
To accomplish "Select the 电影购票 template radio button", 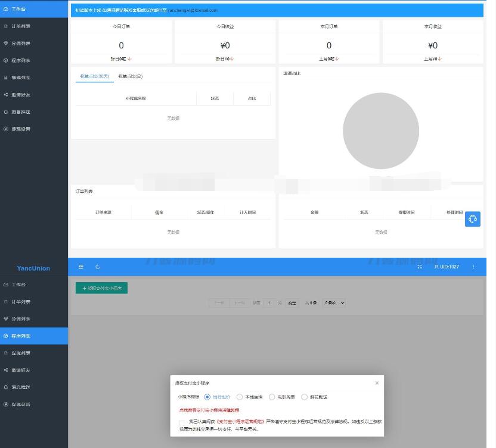I will [272, 397].
